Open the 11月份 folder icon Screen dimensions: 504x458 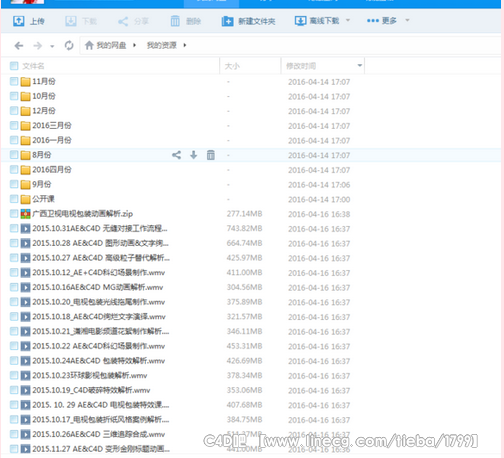(x=25, y=82)
